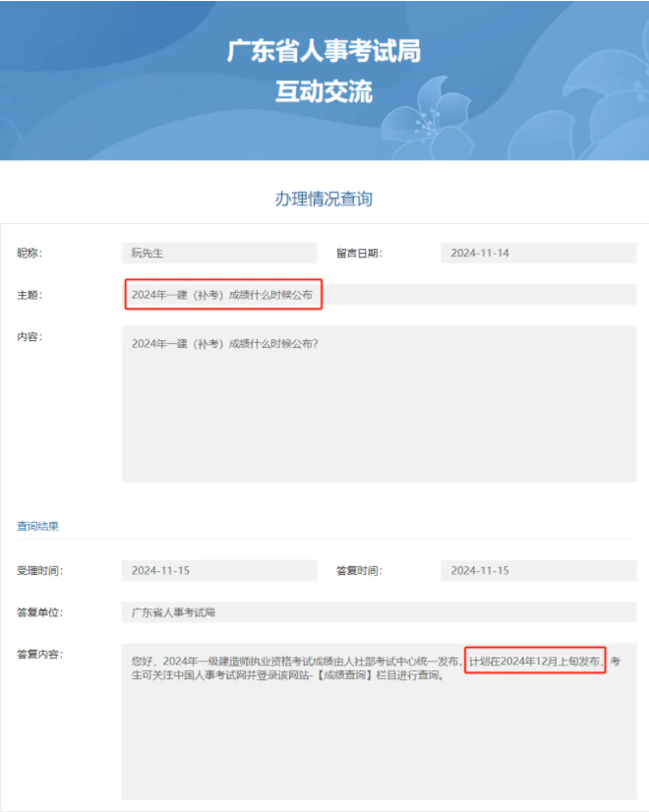Click the 留言日期 field showing 2024-11-14
649x812 pixels.
538,254
